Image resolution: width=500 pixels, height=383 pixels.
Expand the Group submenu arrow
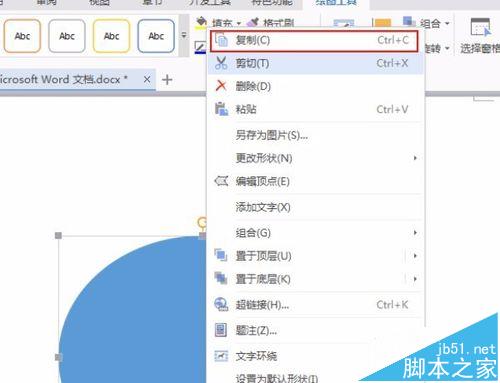tap(415, 232)
